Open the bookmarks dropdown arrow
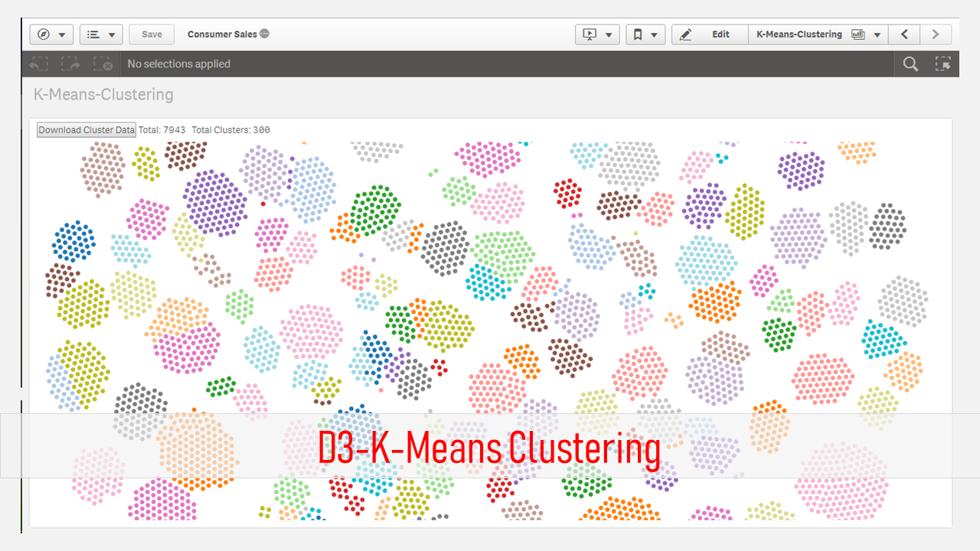980x551 pixels. coord(653,34)
